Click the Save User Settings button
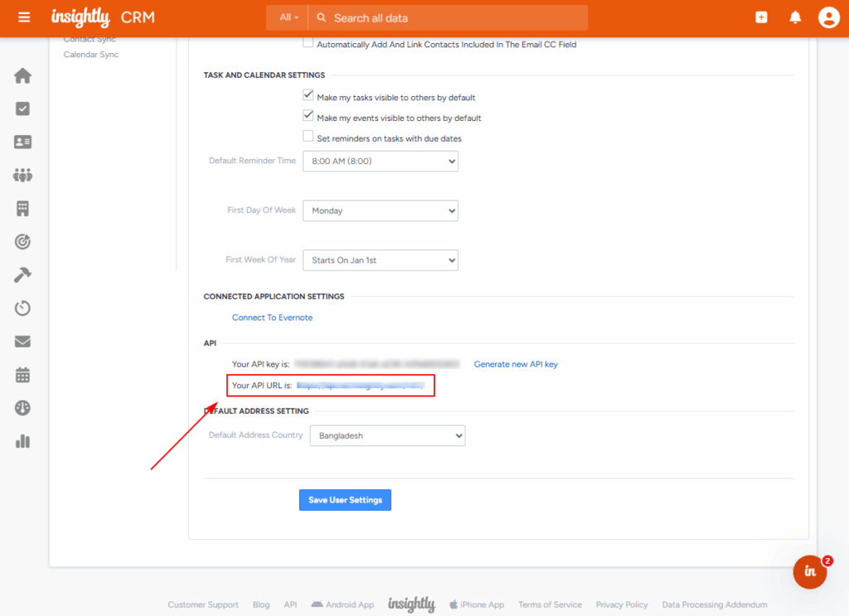Viewport: 849px width, 616px height. [x=345, y=500]
